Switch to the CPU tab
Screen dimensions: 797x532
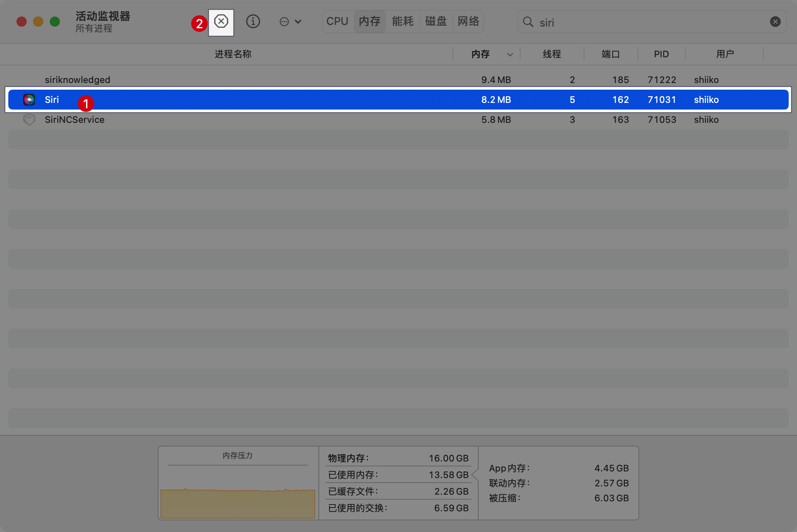337,21
